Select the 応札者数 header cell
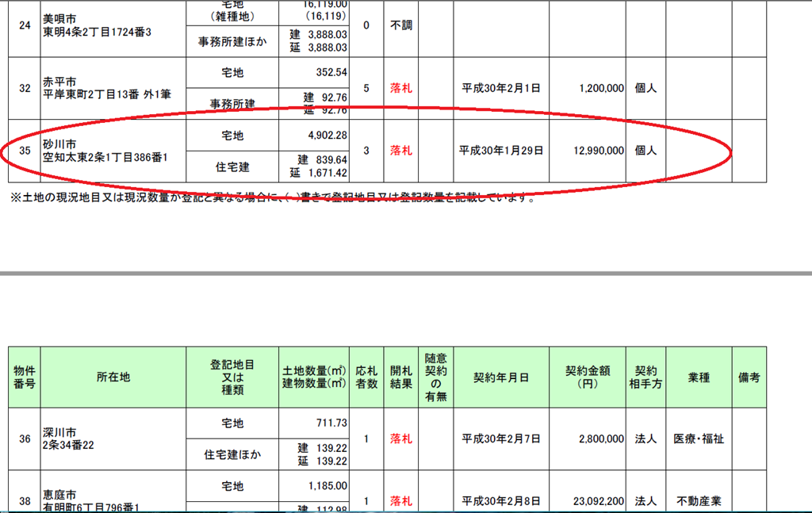 click(x=366, y=377)
